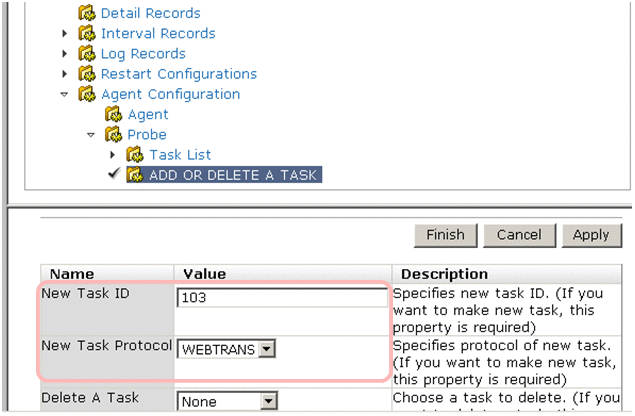635x416 pixels.
Task: Click the Apply button
Action: [591, 235]
